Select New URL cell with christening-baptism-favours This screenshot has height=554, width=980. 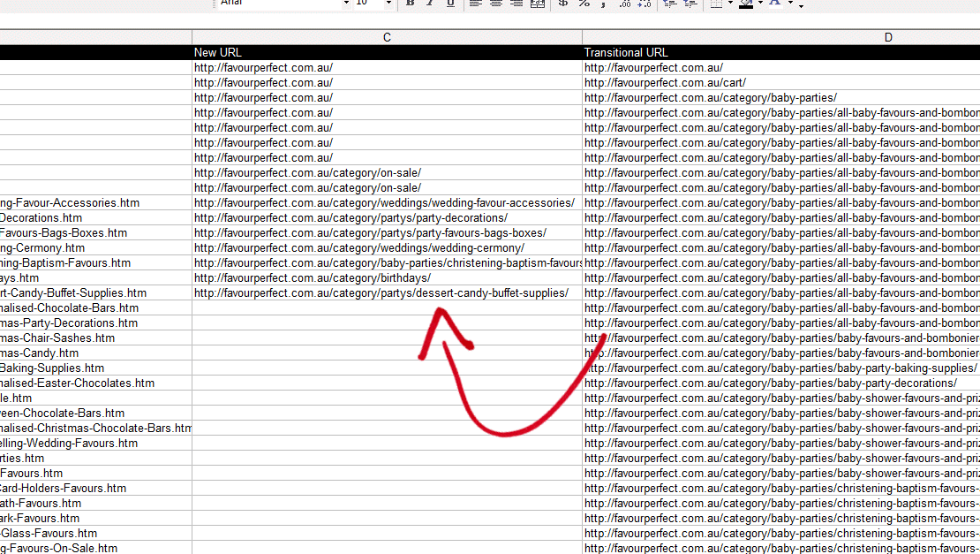click(387, 262)
